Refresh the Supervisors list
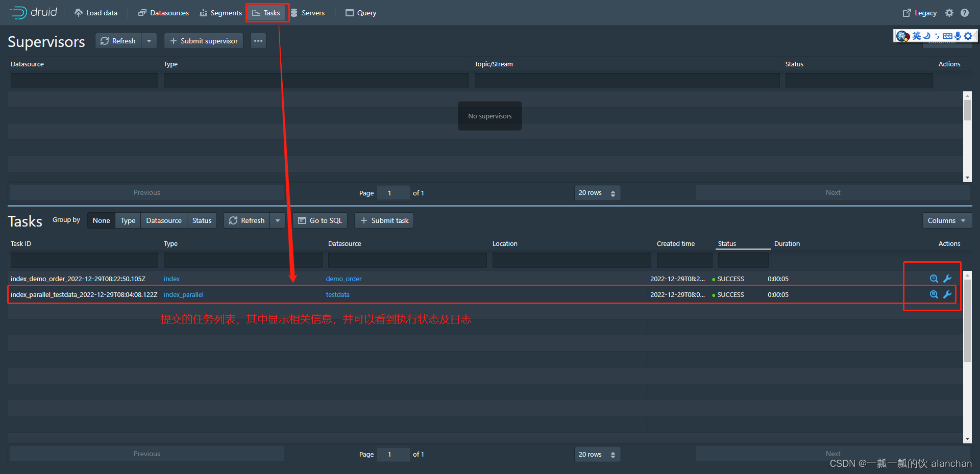Screen dimensions: 980x474 click(x=118, y=41)
